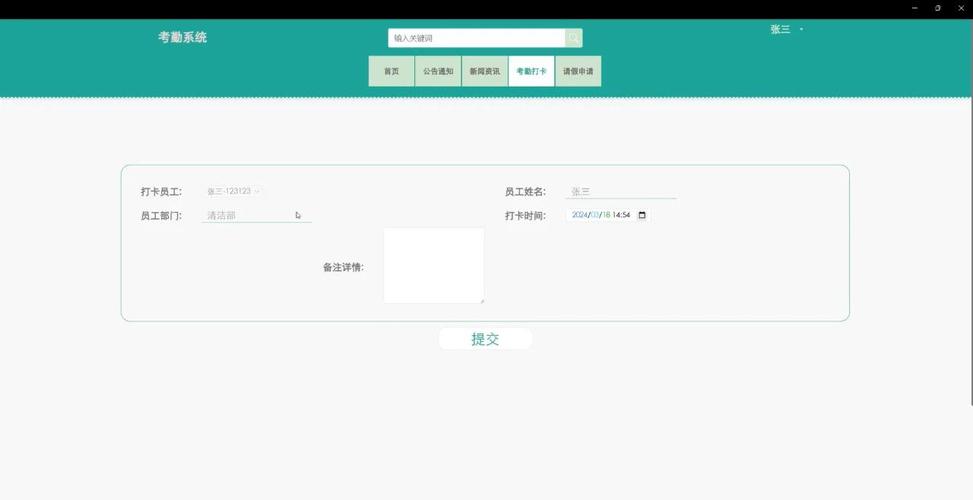Open the 打卡员工 dropdown

(x=234, y=191)
